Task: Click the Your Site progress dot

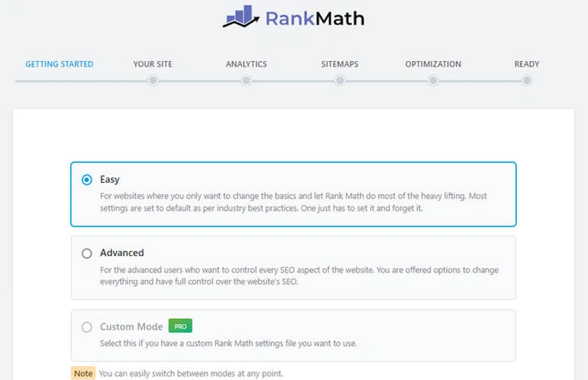Action: point(153,80)
